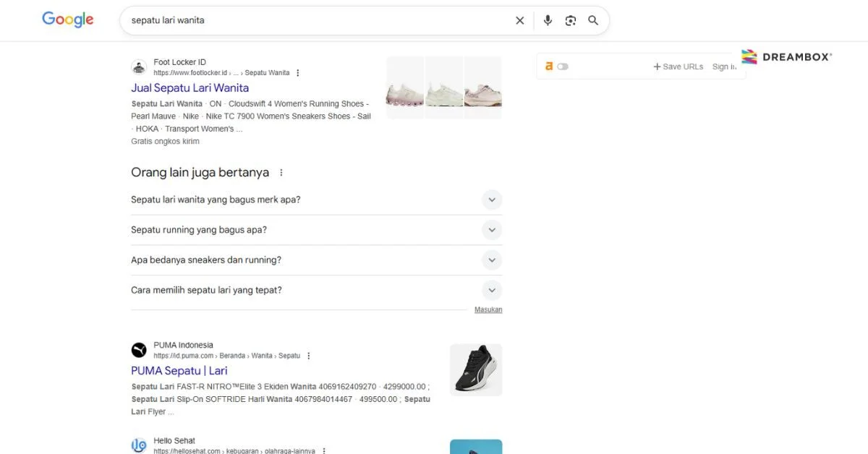868x454 pixels.
Task: Open the PUMA result three-dot menu
Action: [x=309, y=356]
